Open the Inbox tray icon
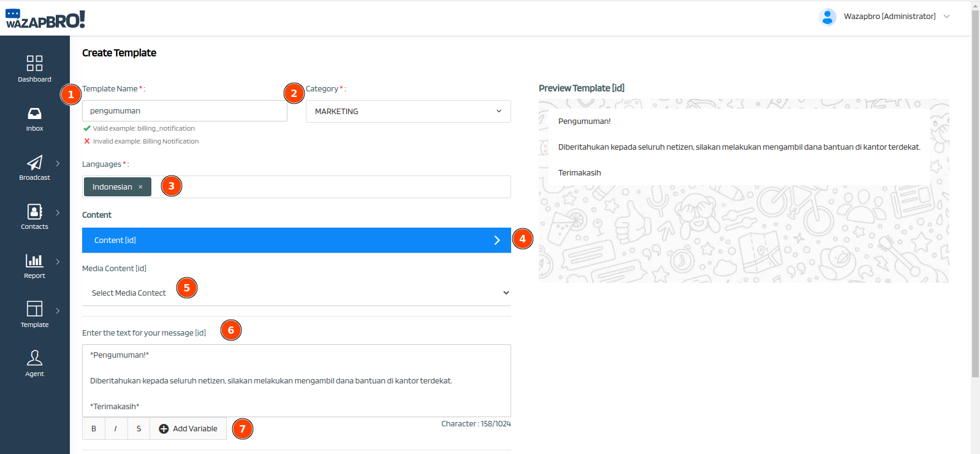Screen dimensions: 980x454 pos(34,113)
